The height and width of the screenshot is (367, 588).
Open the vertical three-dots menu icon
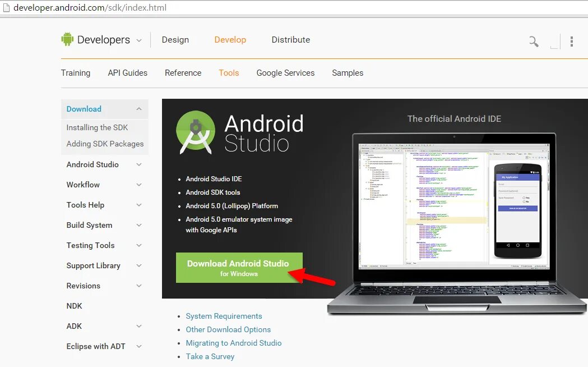(572, 42)
